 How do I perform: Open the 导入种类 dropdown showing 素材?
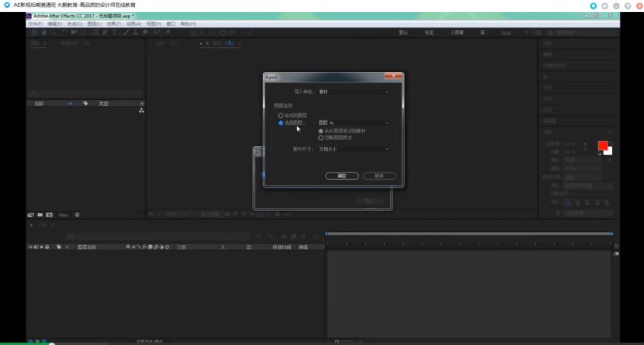(x=354, y=92)
